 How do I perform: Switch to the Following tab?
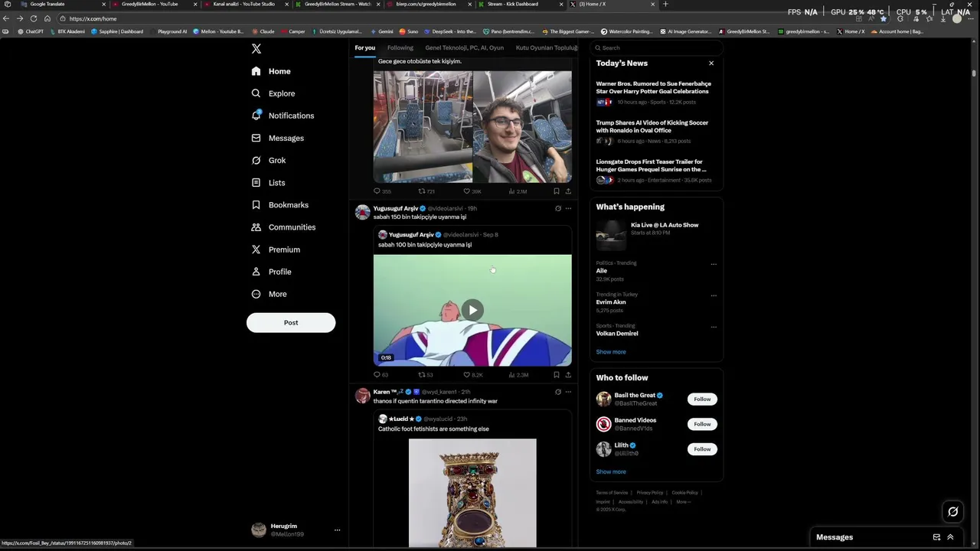tap(400, 47)
